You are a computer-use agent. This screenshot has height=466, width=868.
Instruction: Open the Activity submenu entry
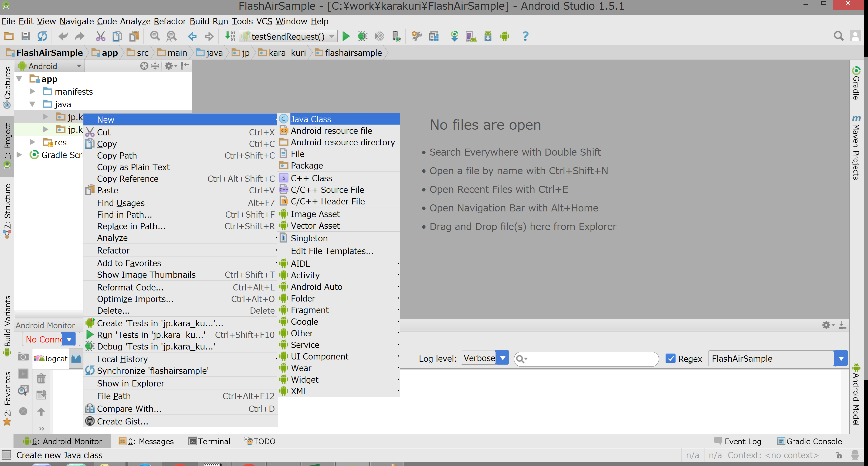339,275
